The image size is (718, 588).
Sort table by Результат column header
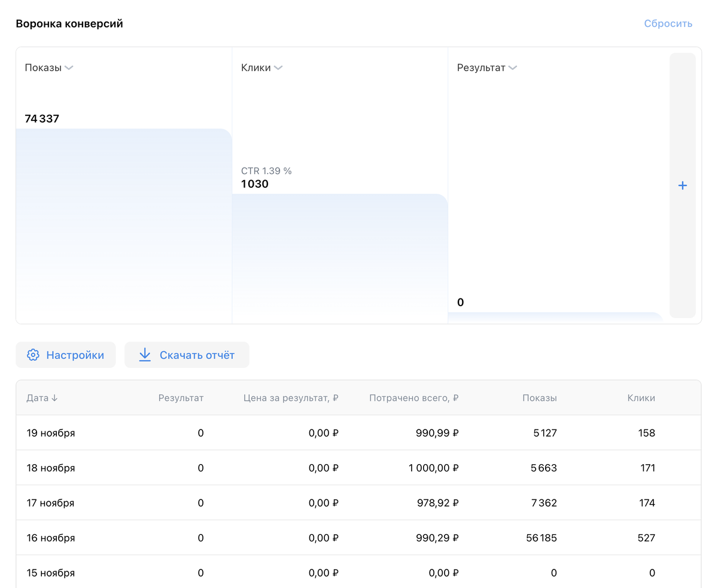[181, 398]
